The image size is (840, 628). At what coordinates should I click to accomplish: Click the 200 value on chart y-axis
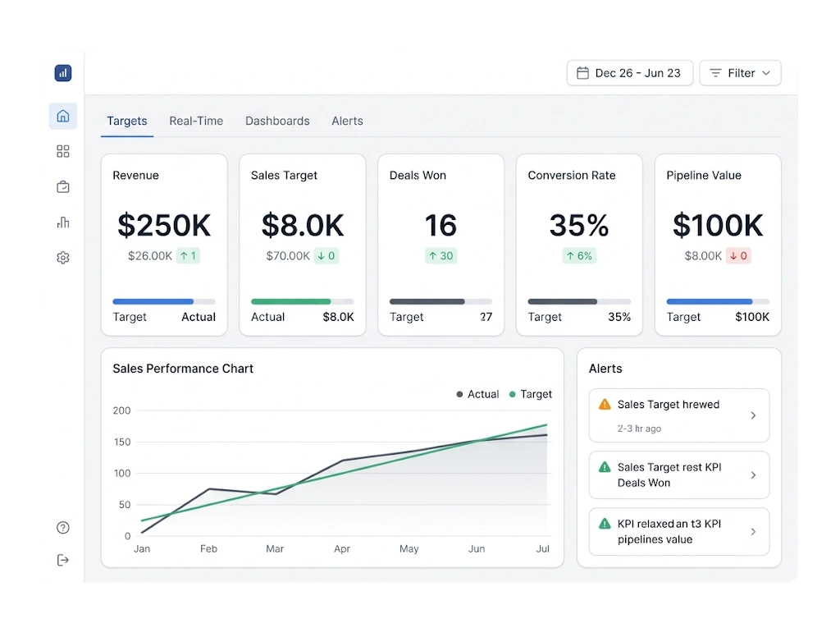[x=121, y=410]
